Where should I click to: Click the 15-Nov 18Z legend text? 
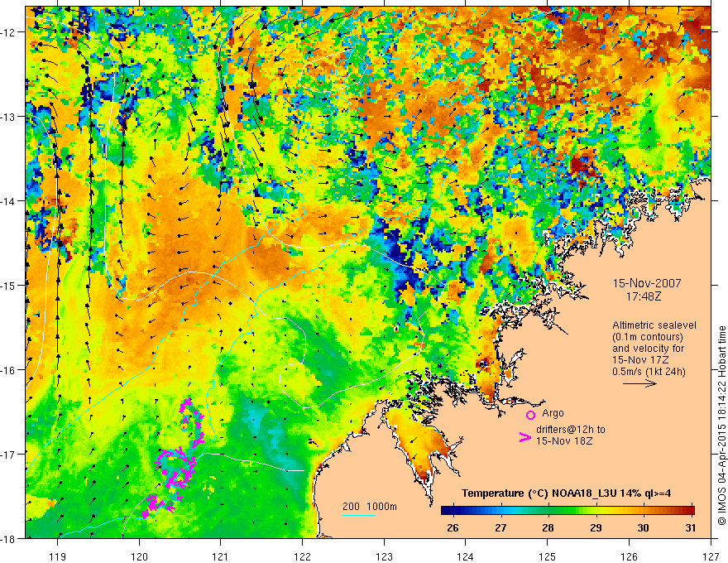(x=564, y=440)
